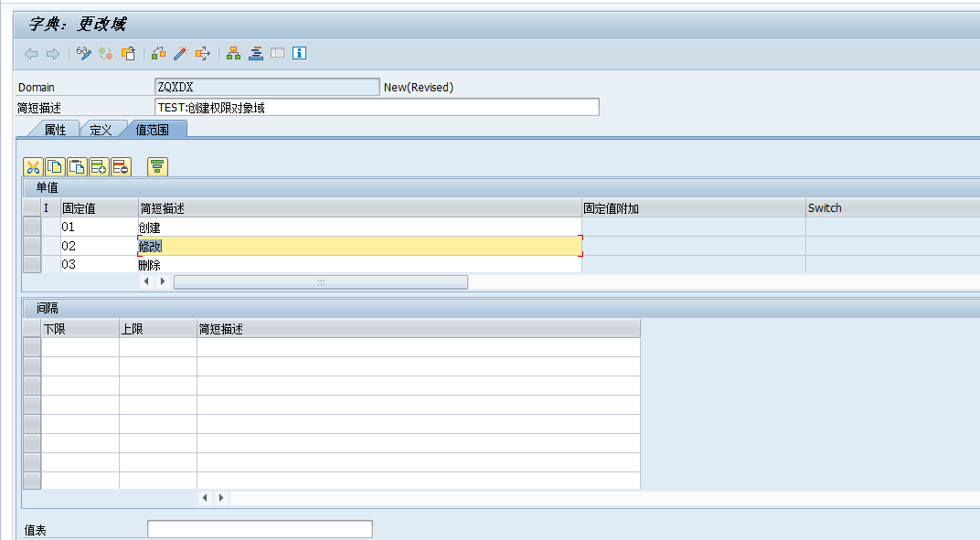Click the 值表 input field
980x540 pixels.
pos(259,528)
